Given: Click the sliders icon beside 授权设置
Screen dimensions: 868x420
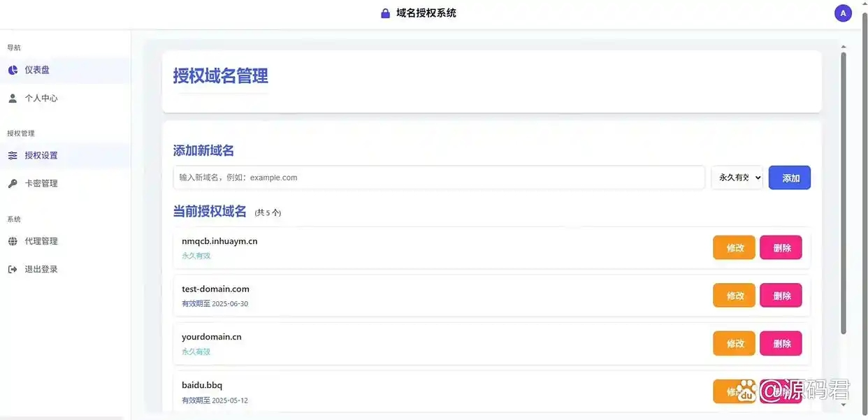Looking at the screenshot, I should (x=12, y=155).
